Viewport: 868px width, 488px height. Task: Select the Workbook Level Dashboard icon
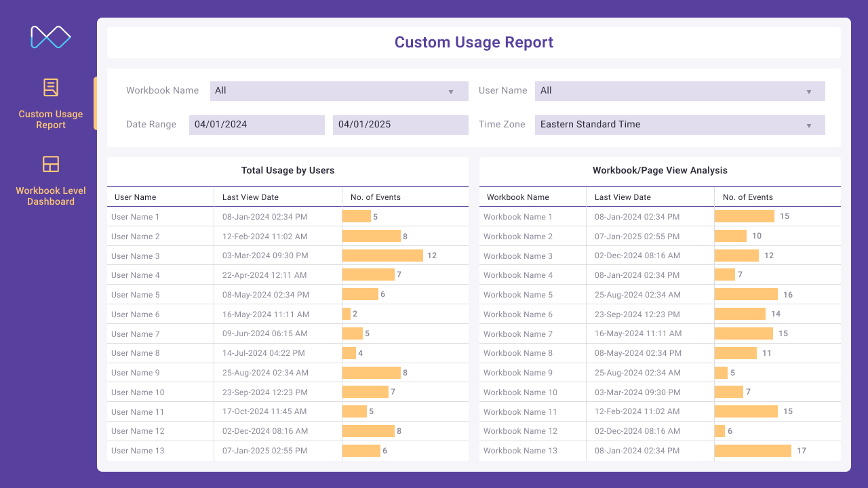point(50,164)
